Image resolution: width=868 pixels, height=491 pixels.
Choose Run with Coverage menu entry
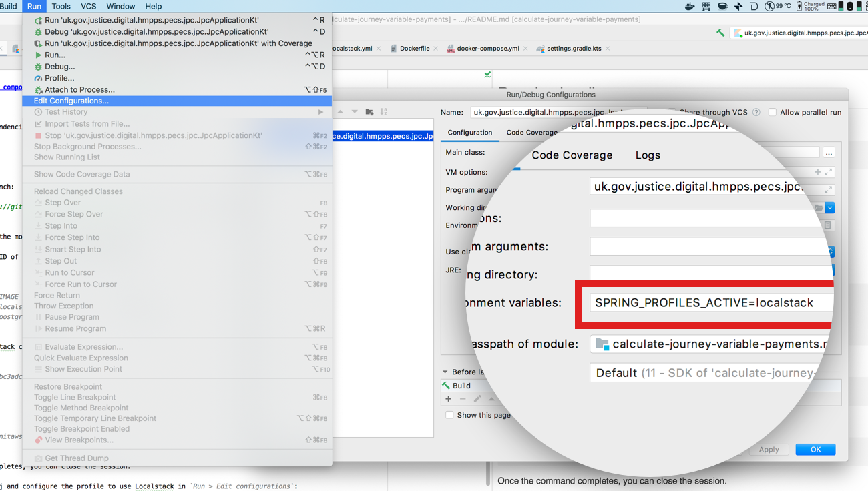177,43
